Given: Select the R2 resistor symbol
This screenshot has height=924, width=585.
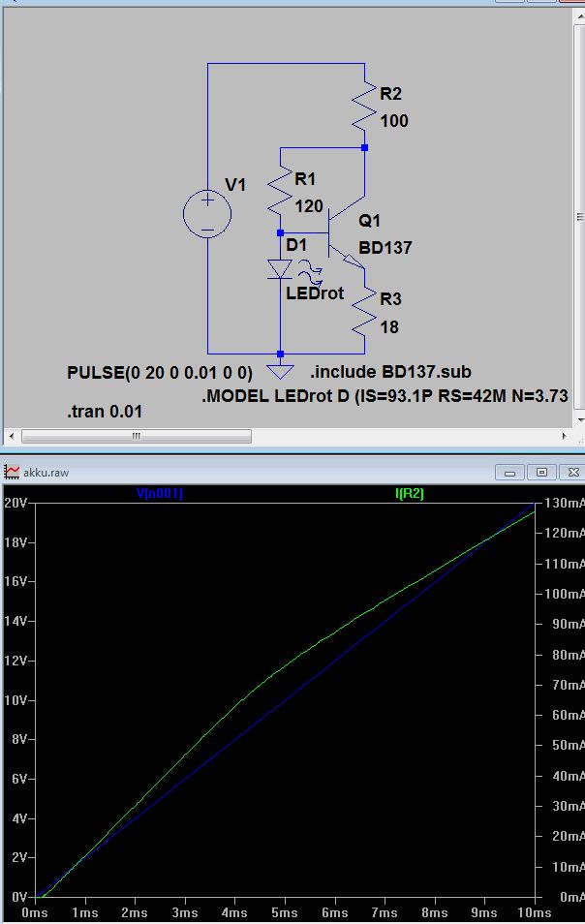Looking at the screenshot, I should [x=364, y=107].
